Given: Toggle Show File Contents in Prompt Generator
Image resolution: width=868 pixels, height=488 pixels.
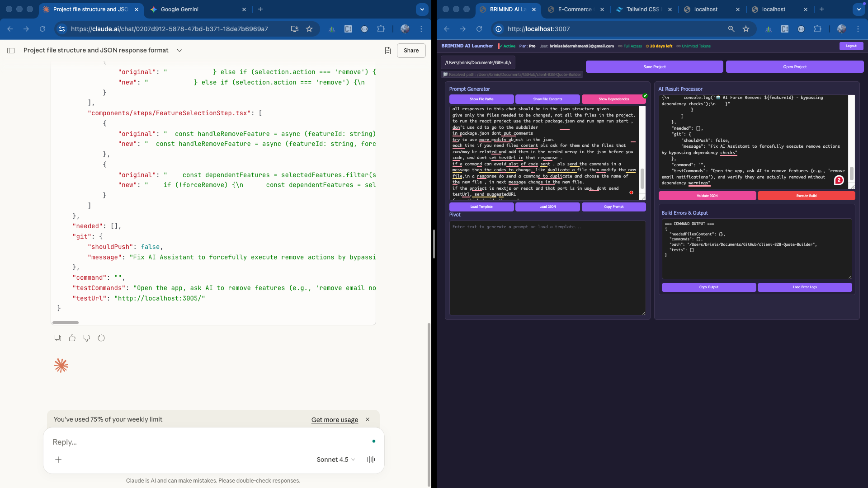Looking at the screenshot, I should click(547, 99).
